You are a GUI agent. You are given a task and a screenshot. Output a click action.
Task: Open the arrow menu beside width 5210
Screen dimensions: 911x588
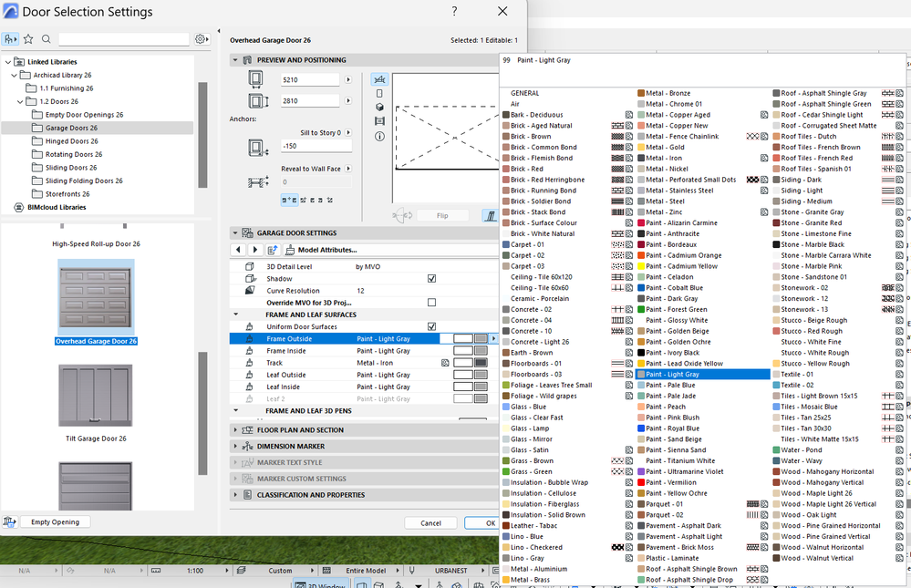pyautogui.click(x=348, y=79)
